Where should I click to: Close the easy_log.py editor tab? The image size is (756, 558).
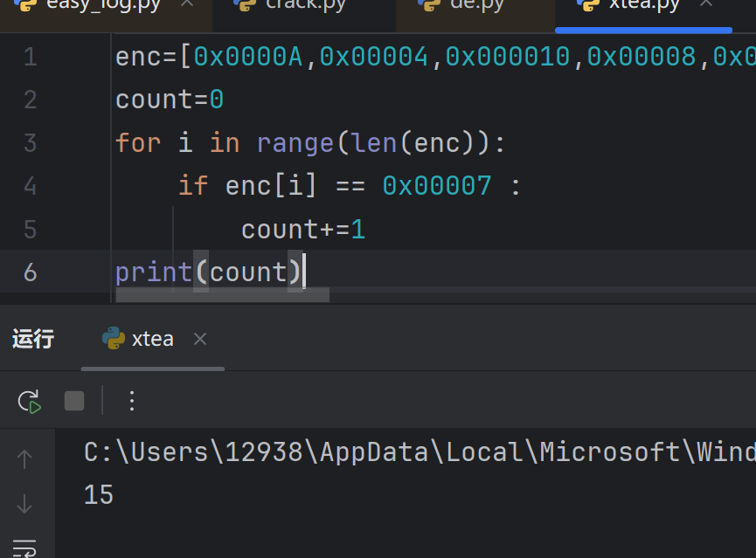click(x=187, y=4)
